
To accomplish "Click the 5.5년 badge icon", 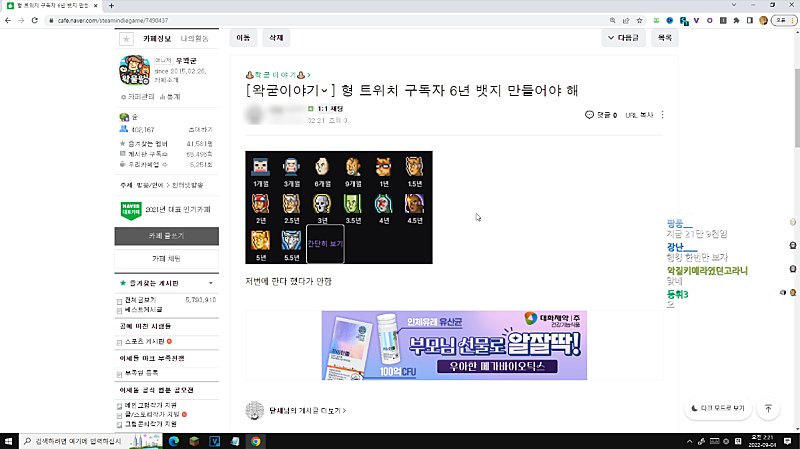I will click(x=291, y=241).
